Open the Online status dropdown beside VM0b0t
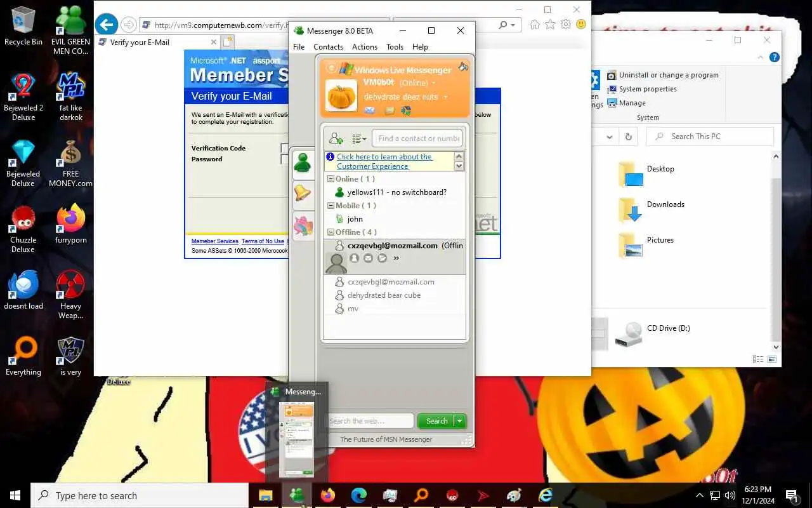This screenshot has width=812, height=508. (x=434, y=83)
